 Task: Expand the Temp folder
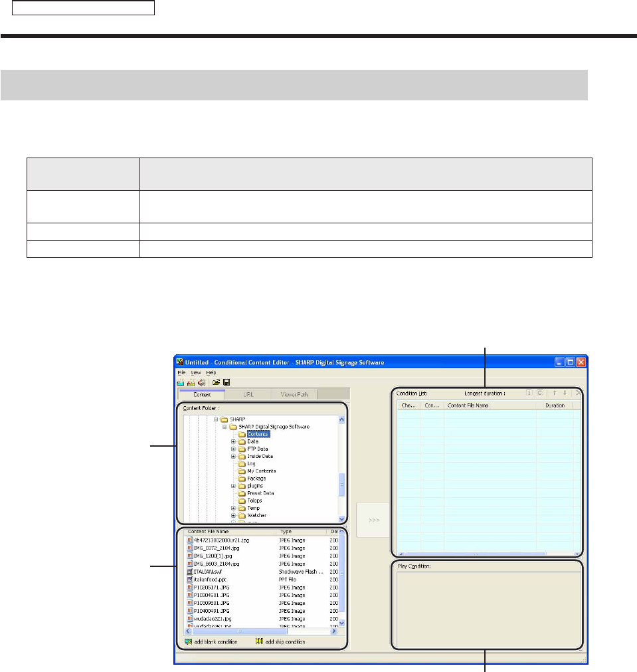[233, 508]
